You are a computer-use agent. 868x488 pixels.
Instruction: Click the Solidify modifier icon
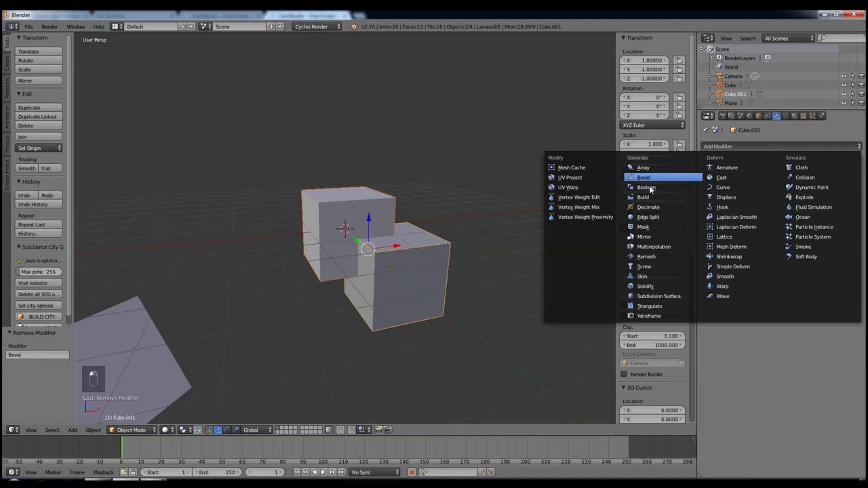(x=631, y=286)
